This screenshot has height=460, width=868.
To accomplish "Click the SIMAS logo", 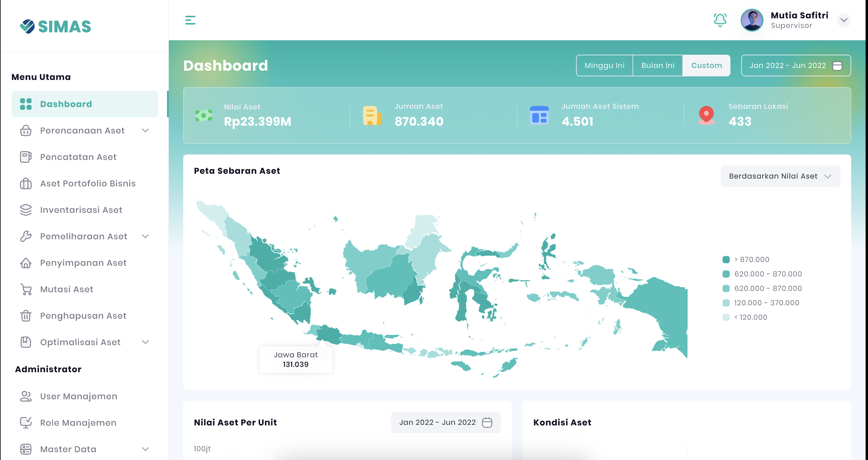I will [56, 26].
